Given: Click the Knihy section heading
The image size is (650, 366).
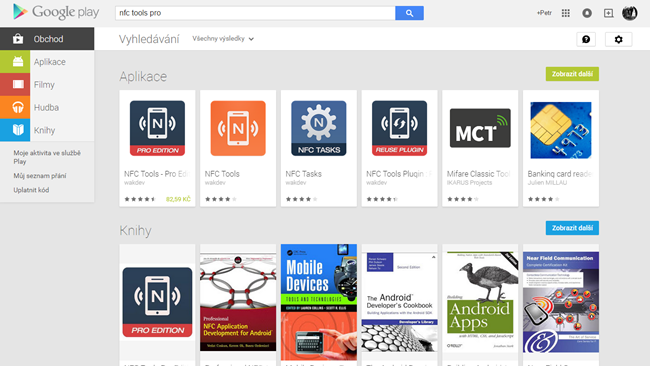Looking at the screenshot, I should [135, 230].
